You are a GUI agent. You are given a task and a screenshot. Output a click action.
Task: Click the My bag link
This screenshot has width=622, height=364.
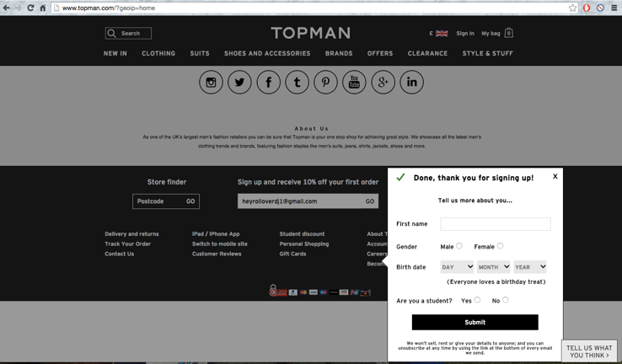(491, 34)
